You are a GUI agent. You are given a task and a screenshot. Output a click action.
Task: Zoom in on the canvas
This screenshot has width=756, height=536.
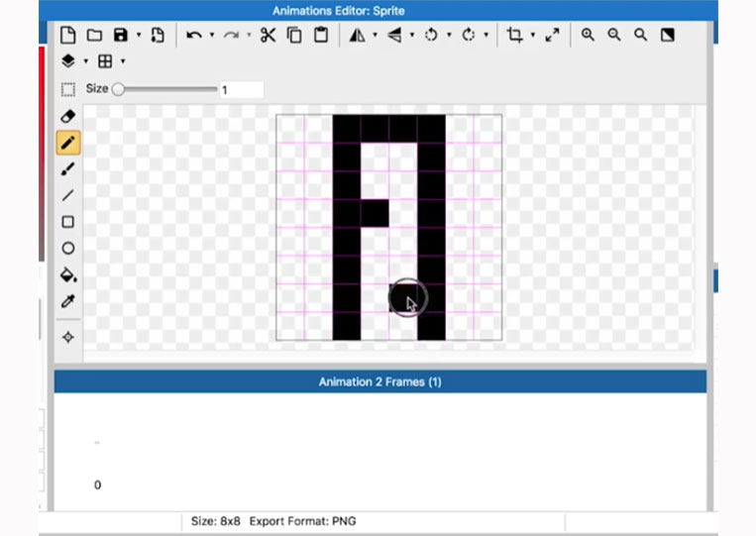point(588,35)
